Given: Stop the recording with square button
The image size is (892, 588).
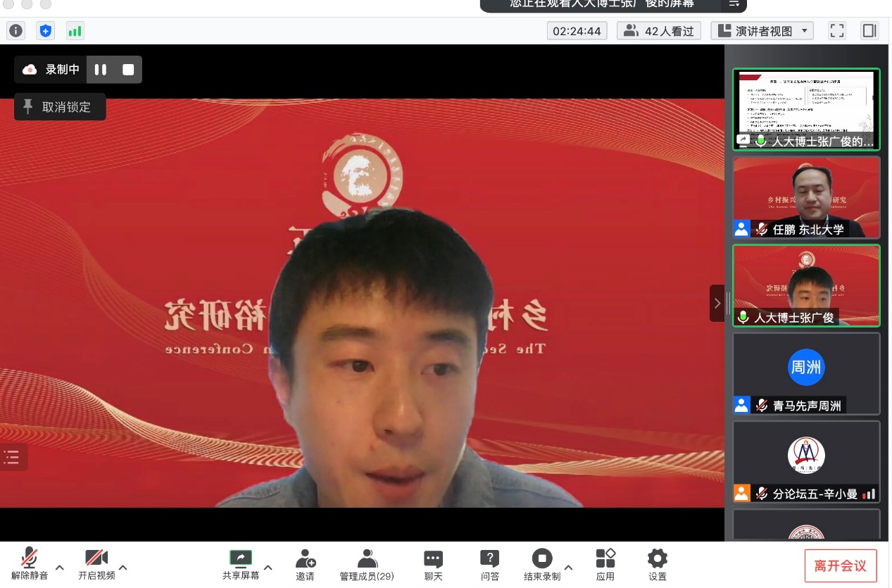Looking at the screenshot, I should (x=128, y=70).
